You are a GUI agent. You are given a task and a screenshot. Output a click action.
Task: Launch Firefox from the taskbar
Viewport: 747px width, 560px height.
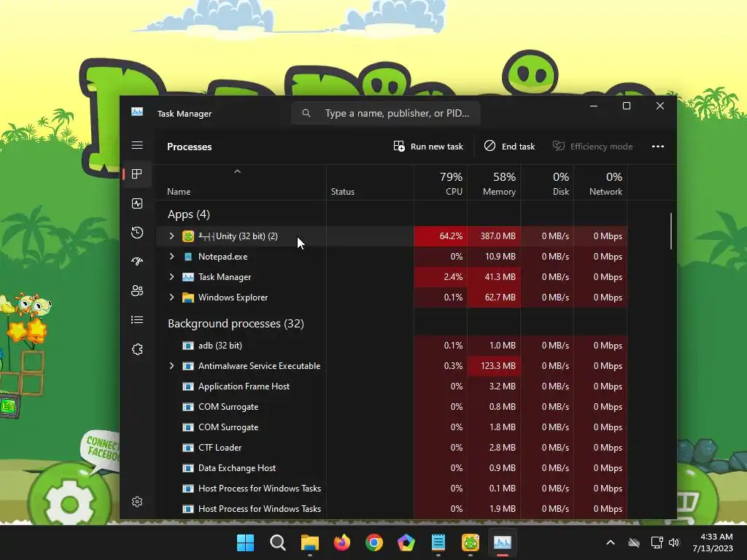[x=341, y=542]
